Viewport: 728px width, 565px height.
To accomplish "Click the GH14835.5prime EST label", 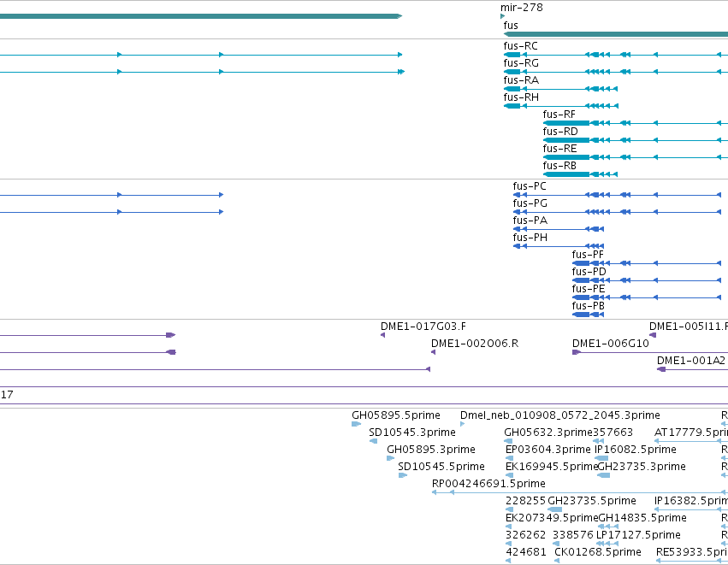I will 642,518.
